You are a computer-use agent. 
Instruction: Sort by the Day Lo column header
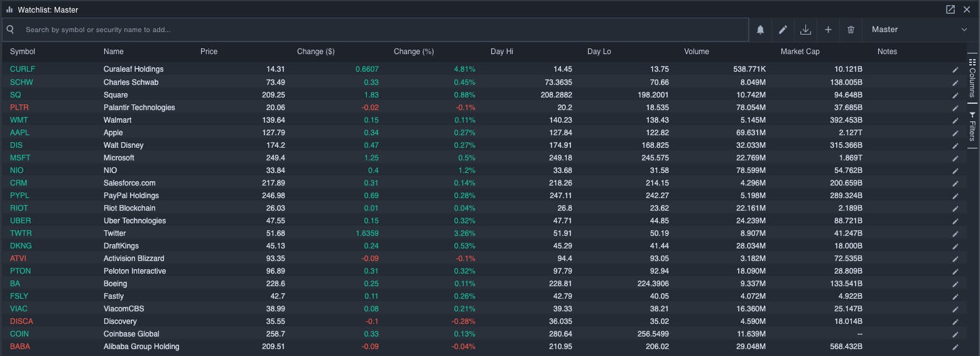(599, 52)
